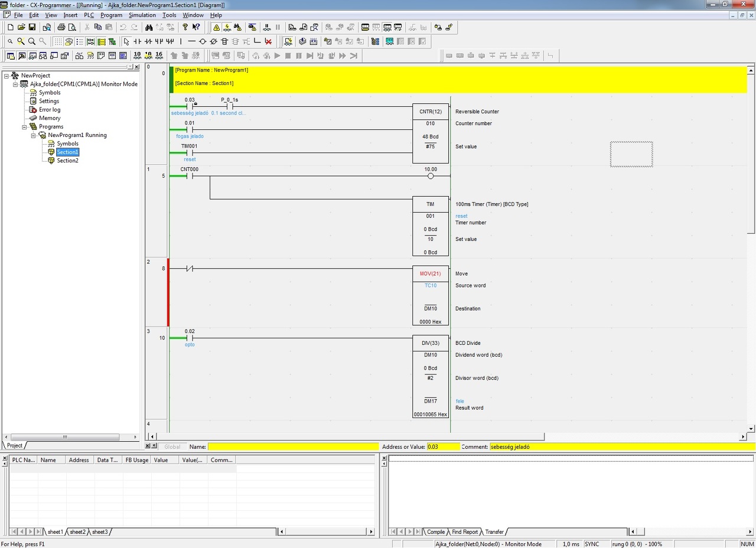The width and height of the screenshot is (756, 548).
Task: Select the New Horizontal line tool
Action: [191, 41]
